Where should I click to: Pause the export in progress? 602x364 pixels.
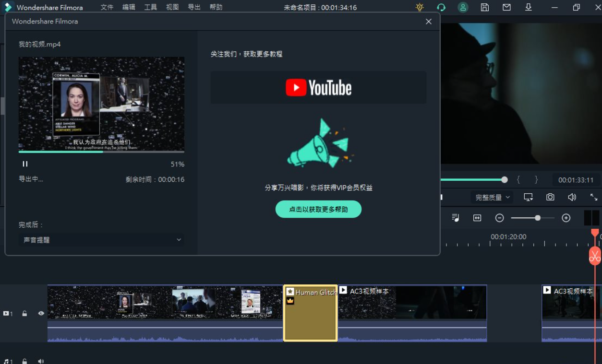click(x=25, y=164)
